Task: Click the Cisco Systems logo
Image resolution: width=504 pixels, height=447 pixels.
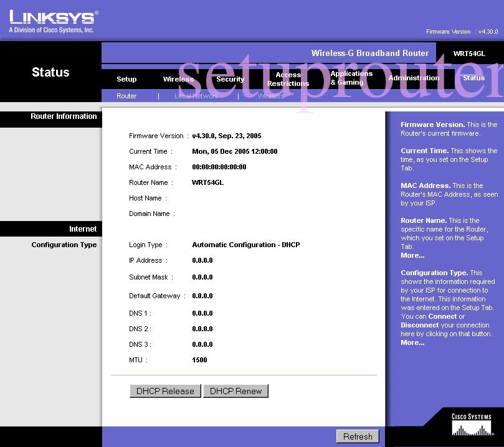Action: (x=472, y=424)
